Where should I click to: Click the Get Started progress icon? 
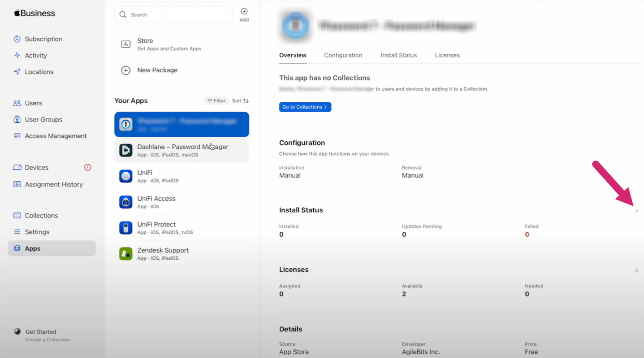click(17, 332)
